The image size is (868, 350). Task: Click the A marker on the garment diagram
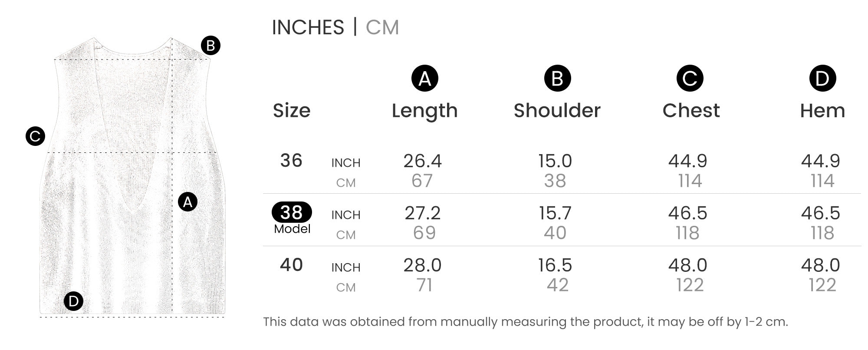(x=187, y=202)
